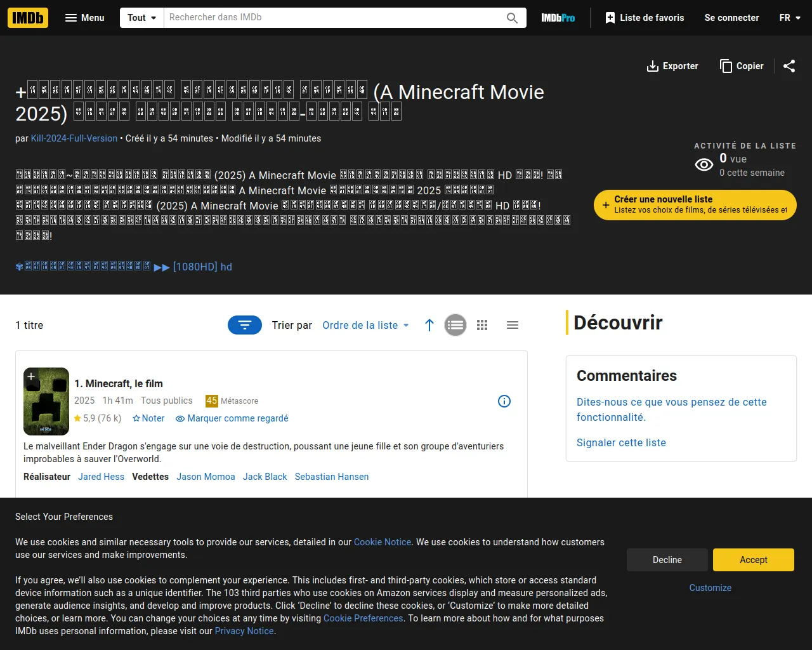Reverse sort direction with the arrow icon

[429, 325]
